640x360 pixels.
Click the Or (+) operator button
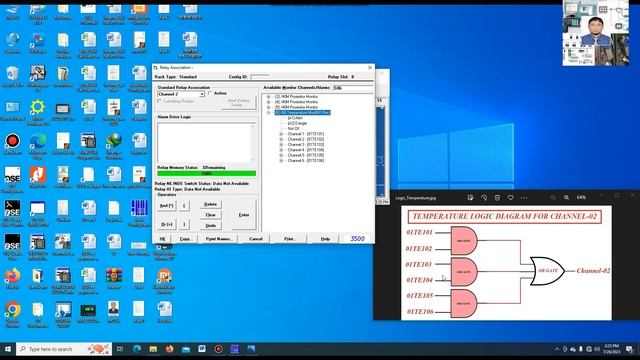point(166,224)
